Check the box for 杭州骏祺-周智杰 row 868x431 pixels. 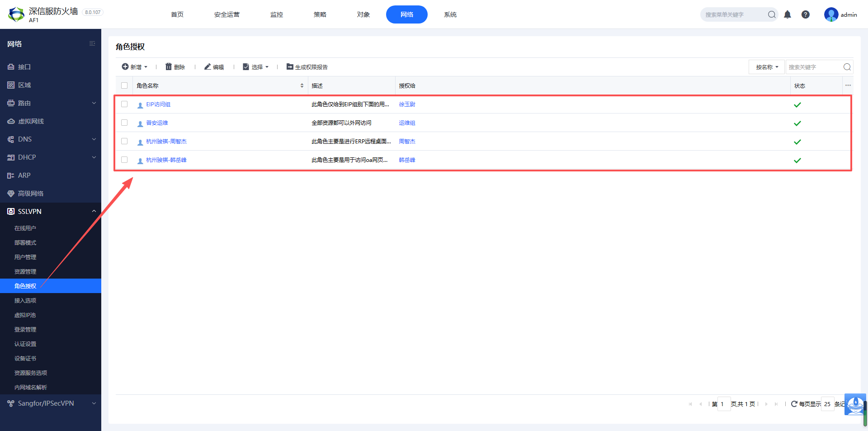tap(124, 141)
